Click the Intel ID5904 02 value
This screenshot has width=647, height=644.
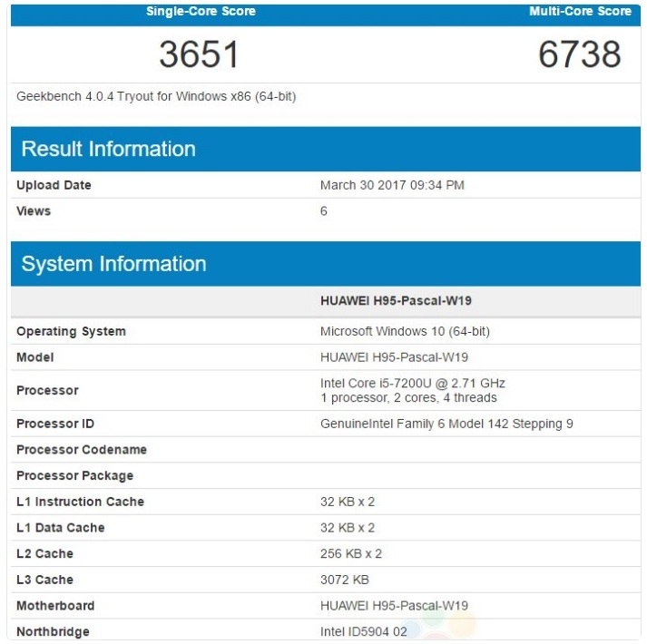point(364,631)
